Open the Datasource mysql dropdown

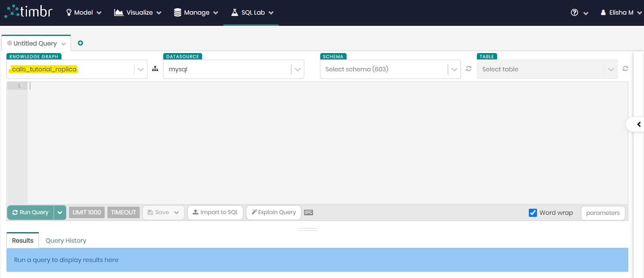297,69
